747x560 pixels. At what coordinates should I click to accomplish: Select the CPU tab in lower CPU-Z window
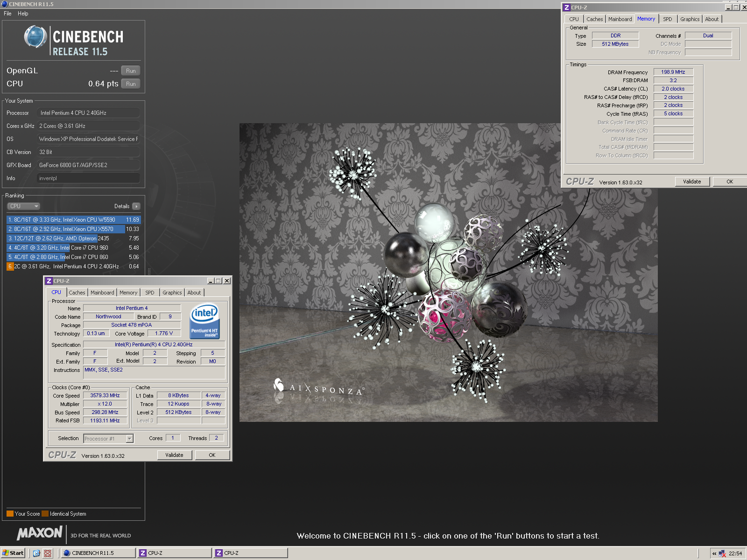(x=56, y=292)
